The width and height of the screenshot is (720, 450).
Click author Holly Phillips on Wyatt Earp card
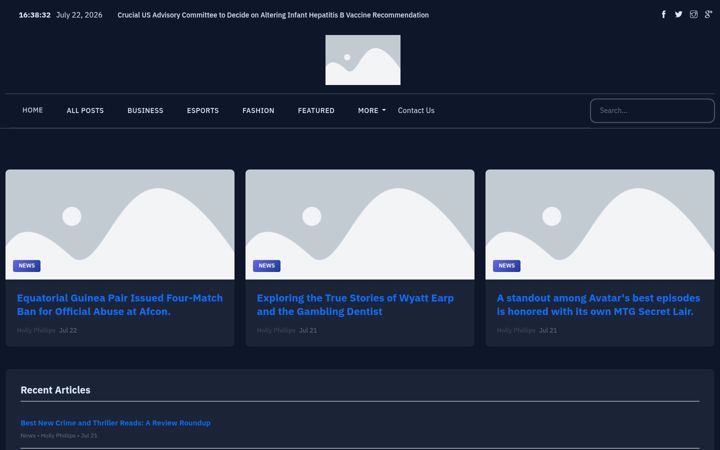click(276, 331)
